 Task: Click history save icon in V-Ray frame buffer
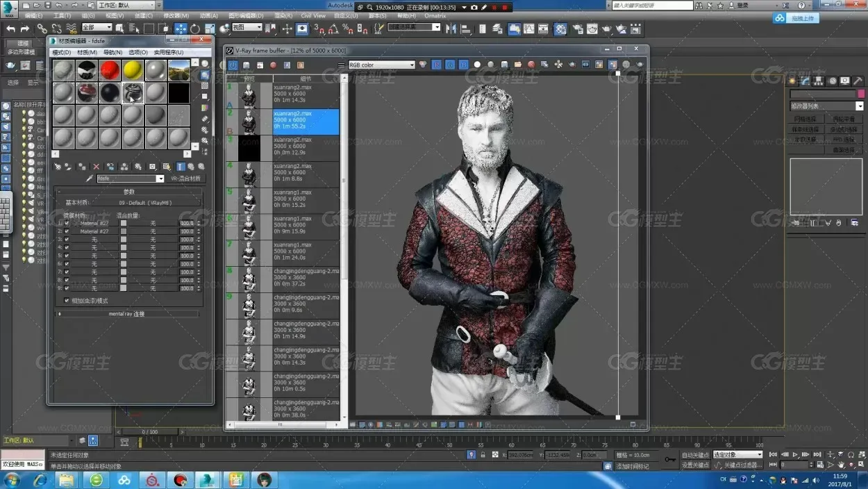pos(246,65)
